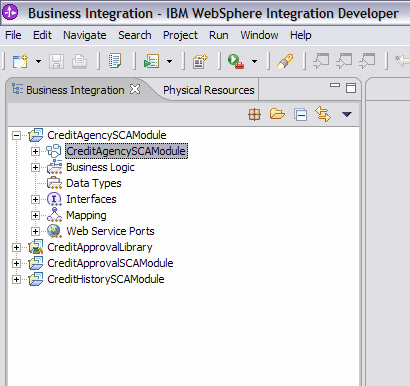Click the first annotation navigation icon

click(321, 61)
